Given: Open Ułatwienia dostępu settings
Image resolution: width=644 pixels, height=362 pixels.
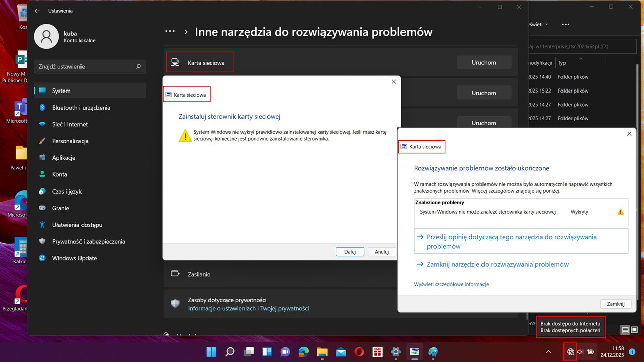Looking at the screenshot, I should point(90,225).
